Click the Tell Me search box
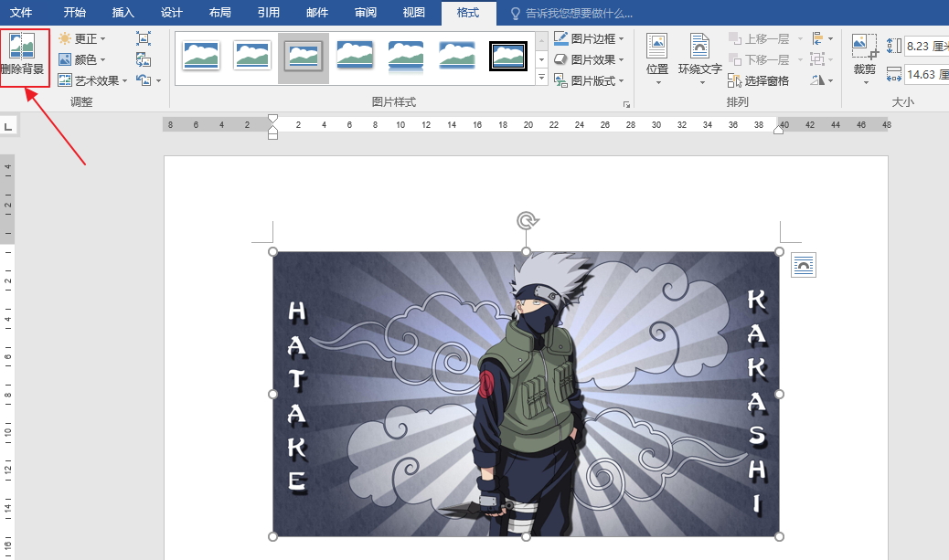The image size is (949, 560). click(x=572, y=14)
